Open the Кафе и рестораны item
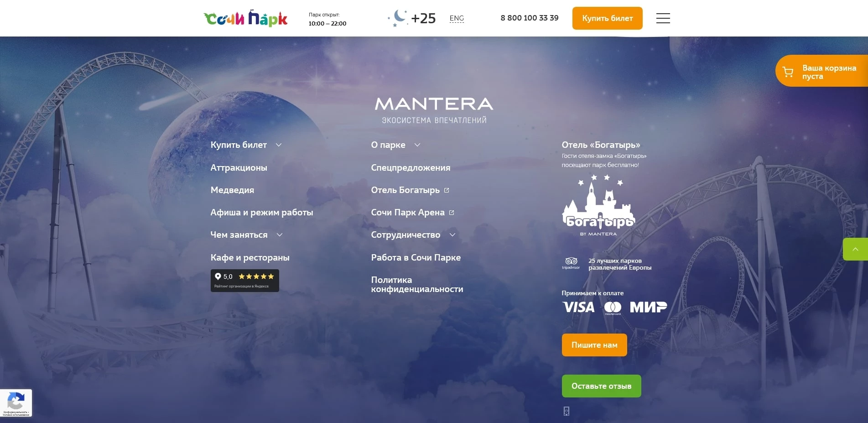Viewport: 868px width, 423px height. tap(250, 257)
